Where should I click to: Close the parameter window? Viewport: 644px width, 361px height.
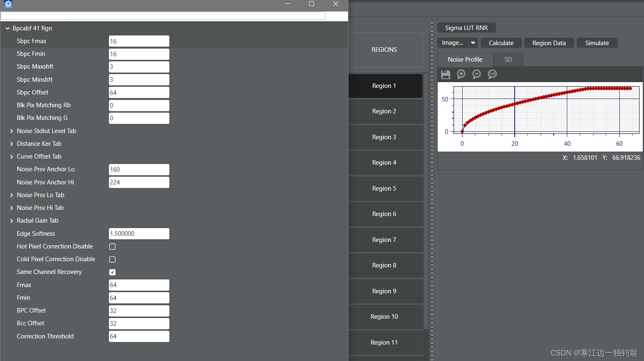point(336,4)
